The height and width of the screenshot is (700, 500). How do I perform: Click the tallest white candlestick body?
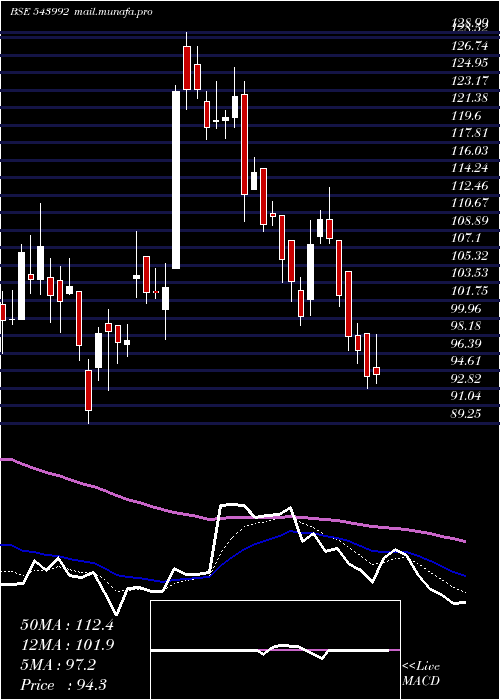pyautogui.click(x=176, y=180)
